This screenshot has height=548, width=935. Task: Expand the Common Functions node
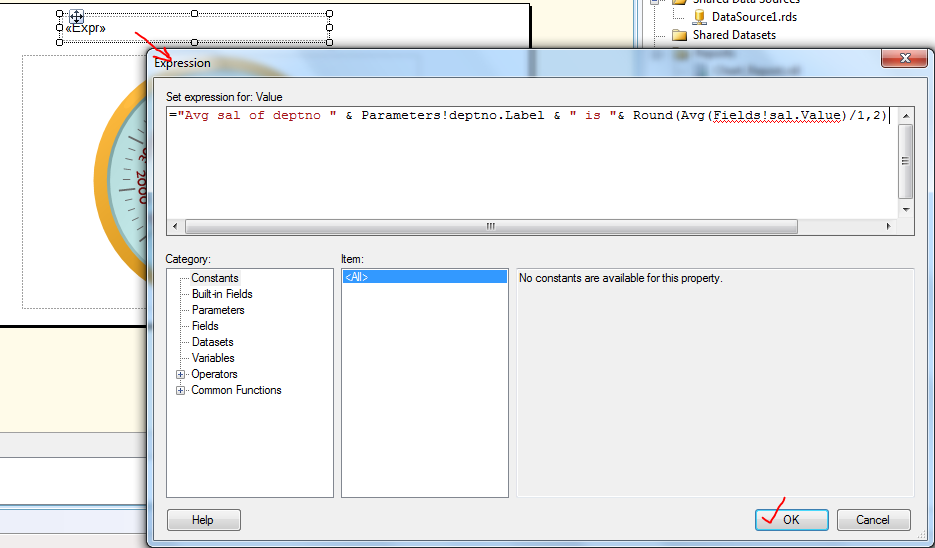[180, 391]
